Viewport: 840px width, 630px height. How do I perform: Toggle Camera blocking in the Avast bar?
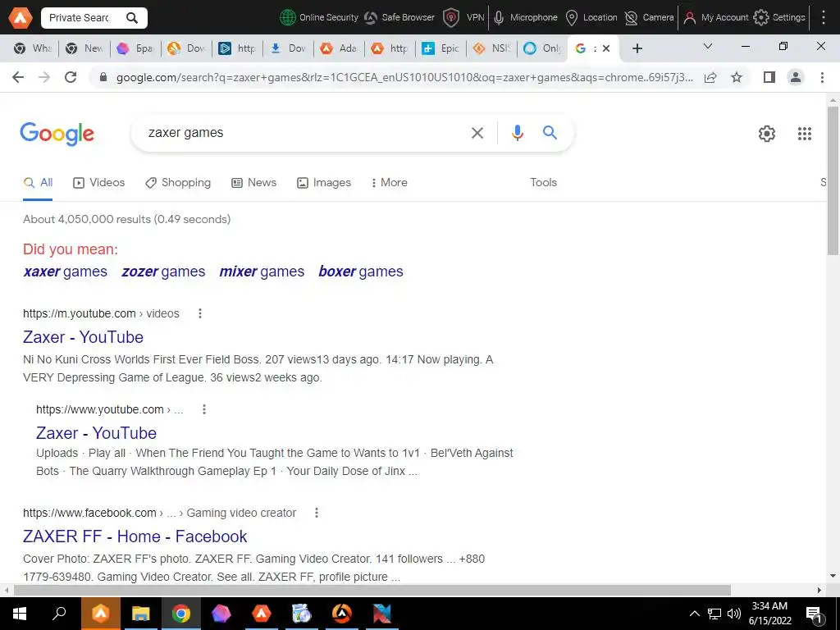point(650,18)
